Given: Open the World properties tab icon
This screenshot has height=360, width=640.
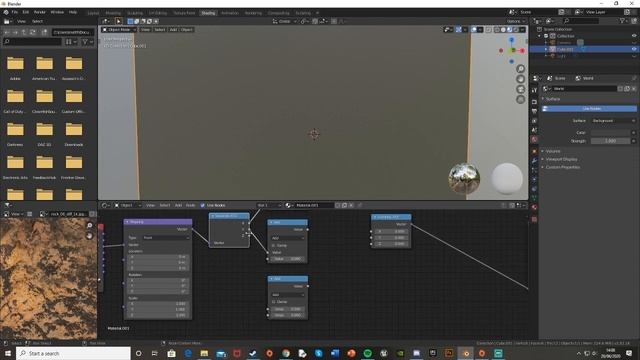Looking at the screenshot, I should pyautogui.click(x=534, y=140).
